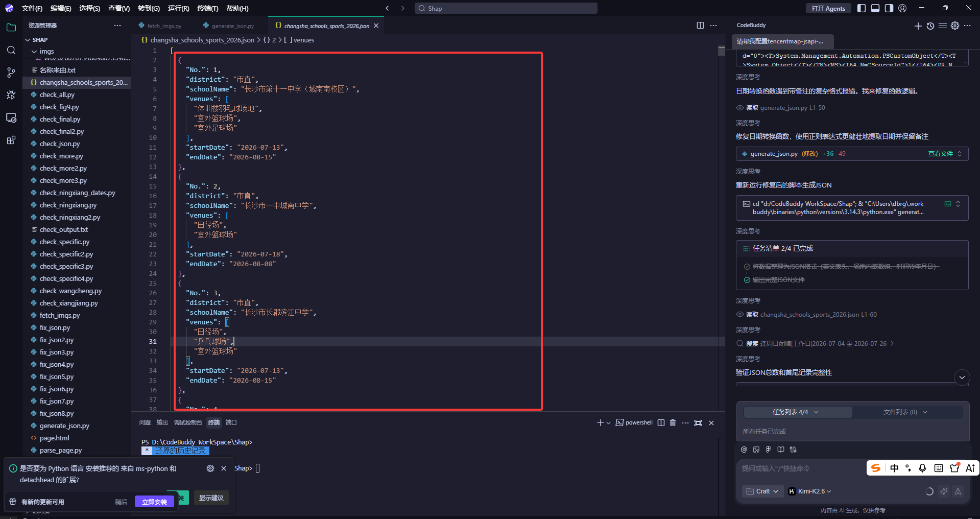The width and height of the screenshot is (980, 519).
Task: Click the 显示建议 button
Action: pos(211,498)
